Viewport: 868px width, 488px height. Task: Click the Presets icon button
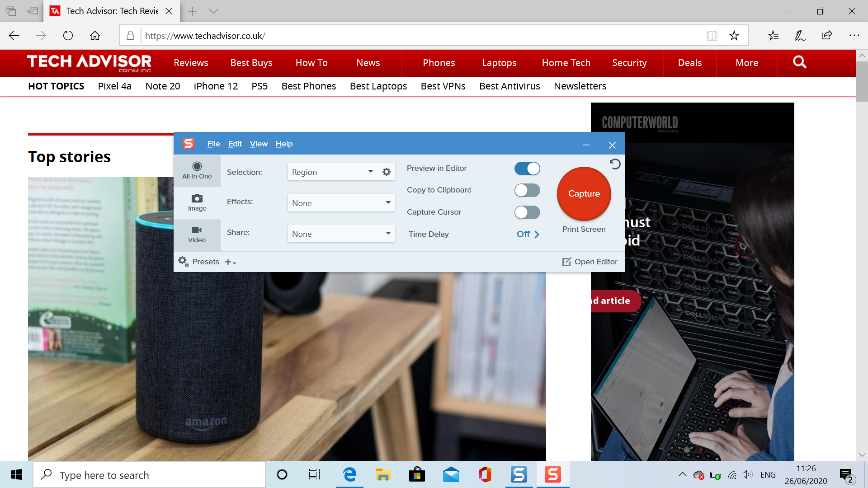183,261
